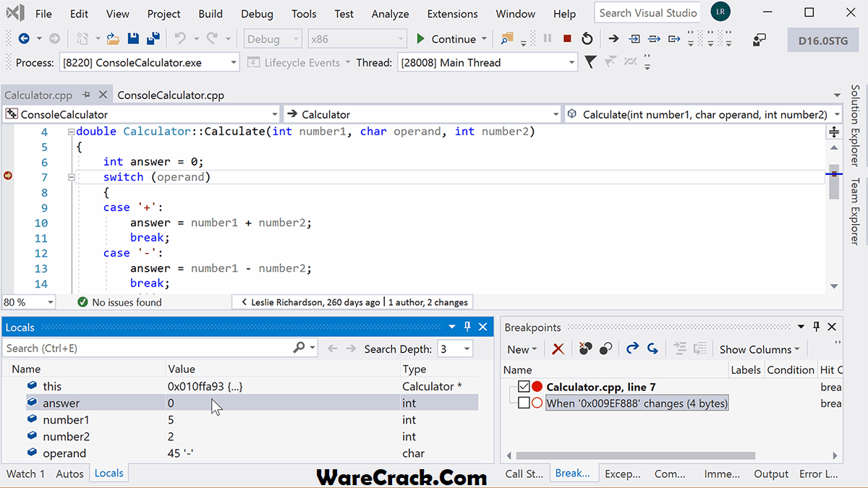Screen dimensions: 868x488
Task: Open the ConsoleCalculator scope dropdown
Action: [274, 114]
